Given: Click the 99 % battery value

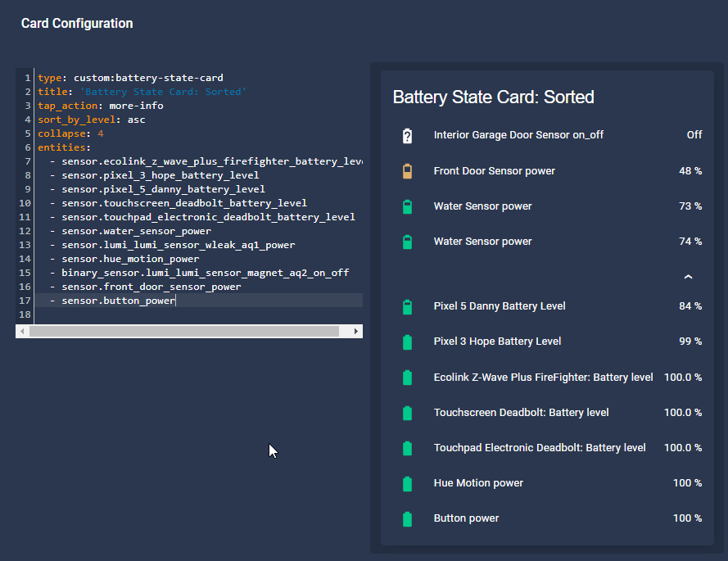Looking at the screenshot, I should coord(690,342).
